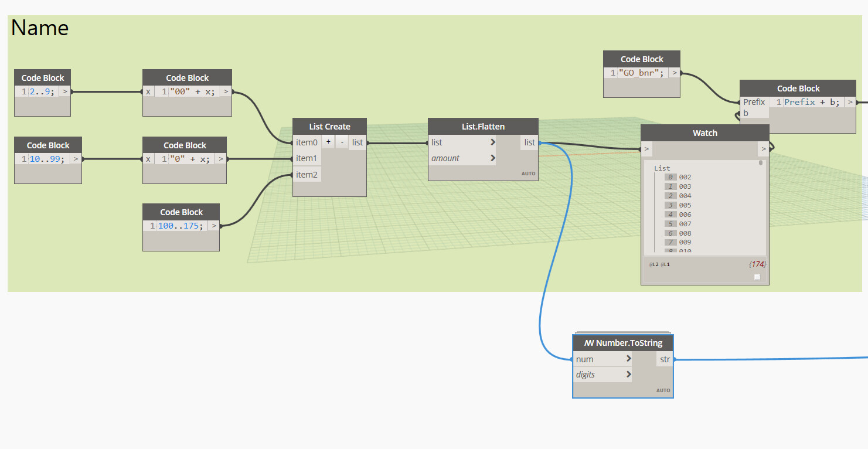
Task: Click the 100..175; code text field
Action: click(183, 226)
